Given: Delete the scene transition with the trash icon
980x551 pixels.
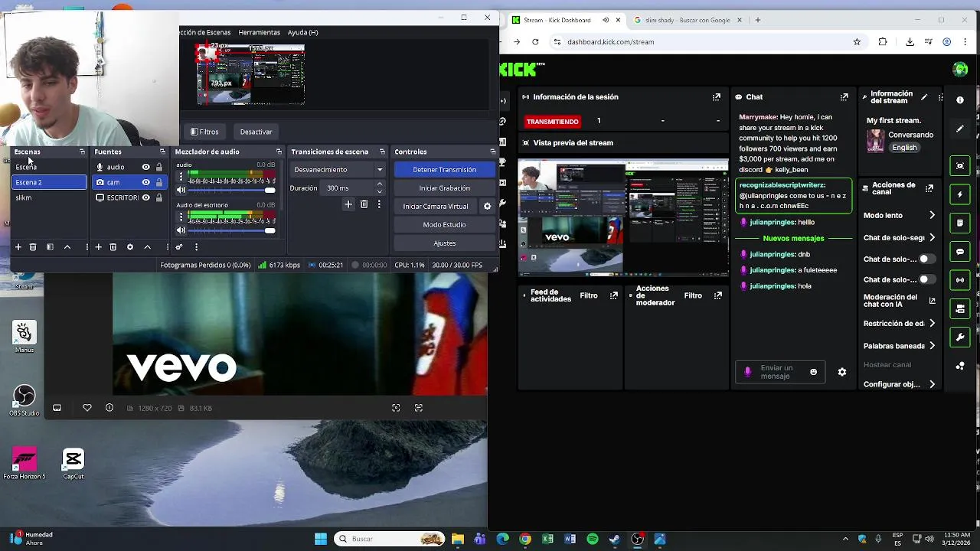Looking at the screenshot, I should [x=364, y=204].
